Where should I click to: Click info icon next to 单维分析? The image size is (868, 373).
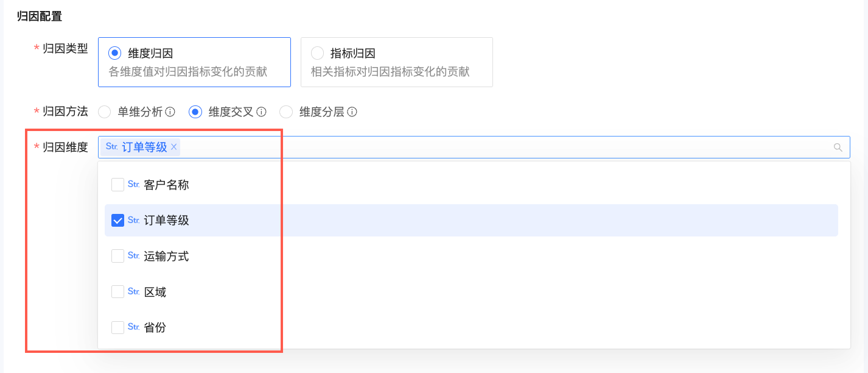(170, 112)
